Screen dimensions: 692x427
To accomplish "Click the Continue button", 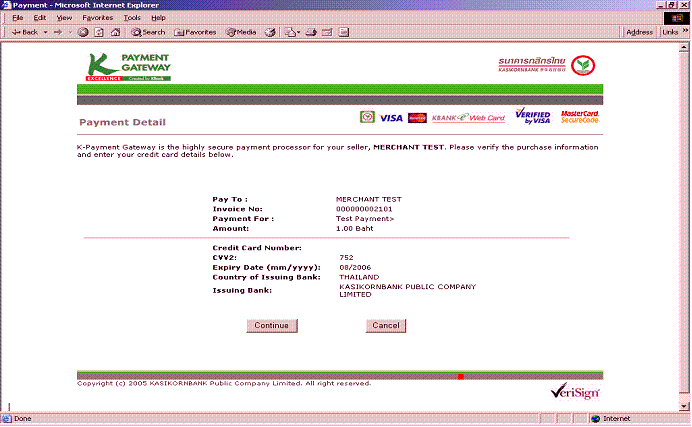I will tap(272, 326).
